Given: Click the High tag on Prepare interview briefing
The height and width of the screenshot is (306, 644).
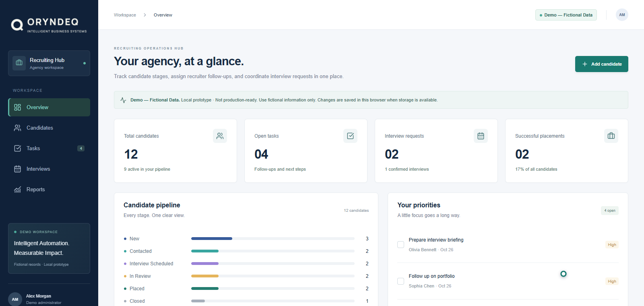Looking at the screenshot, I should coord(612,245).
